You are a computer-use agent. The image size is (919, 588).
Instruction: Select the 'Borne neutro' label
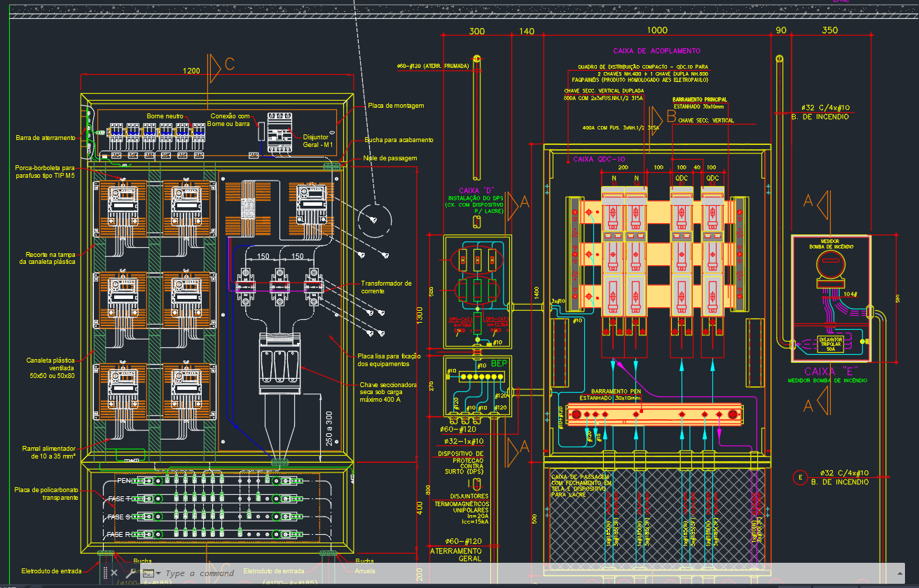click(165, 115)
